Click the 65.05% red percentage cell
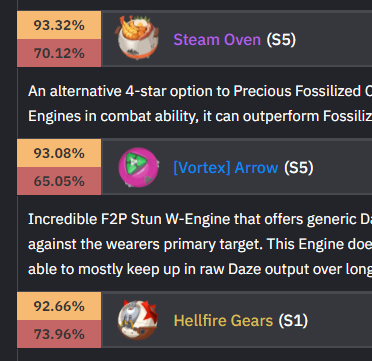This screenshot has height=361, width=372. click(x=59, y=181)
